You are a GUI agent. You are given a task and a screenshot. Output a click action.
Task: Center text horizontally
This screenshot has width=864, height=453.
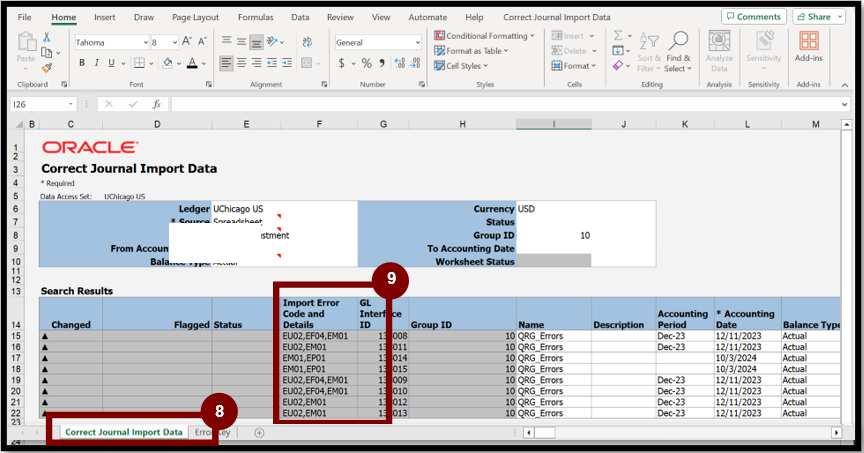click(x=241, y=63)
